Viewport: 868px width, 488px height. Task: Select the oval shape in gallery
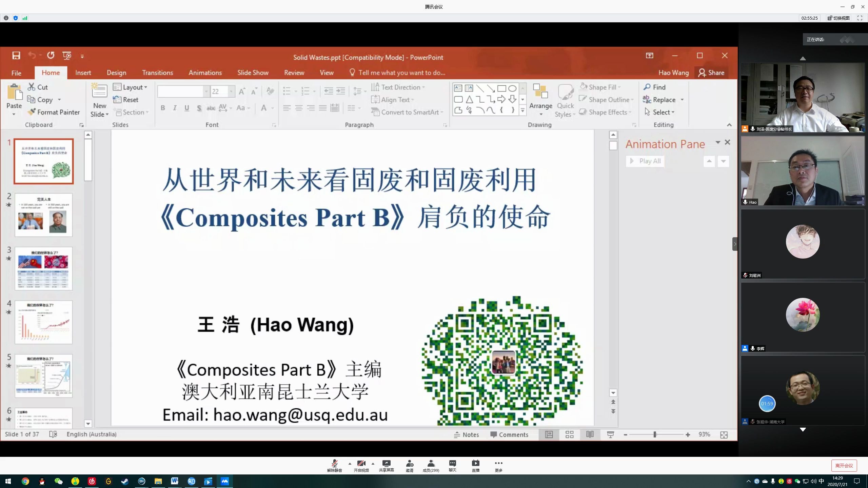pyautogui.click(x=512, y=88)
